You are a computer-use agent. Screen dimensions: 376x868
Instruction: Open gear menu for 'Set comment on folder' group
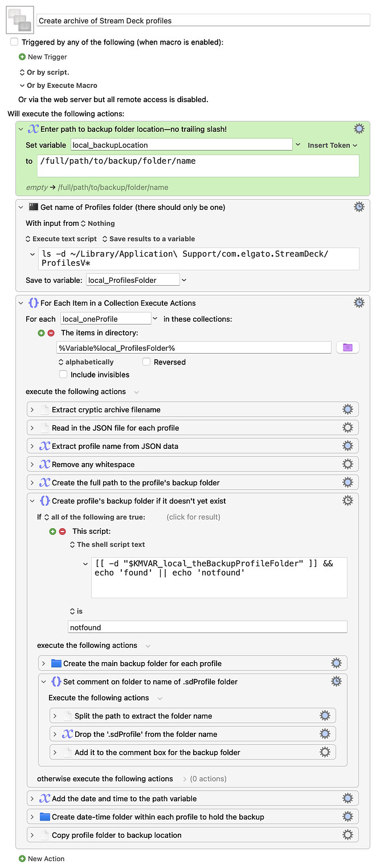click(x=336, y=682)
